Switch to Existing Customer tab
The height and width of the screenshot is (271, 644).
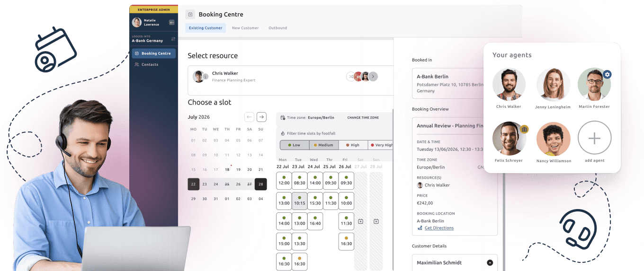point(206,28)
